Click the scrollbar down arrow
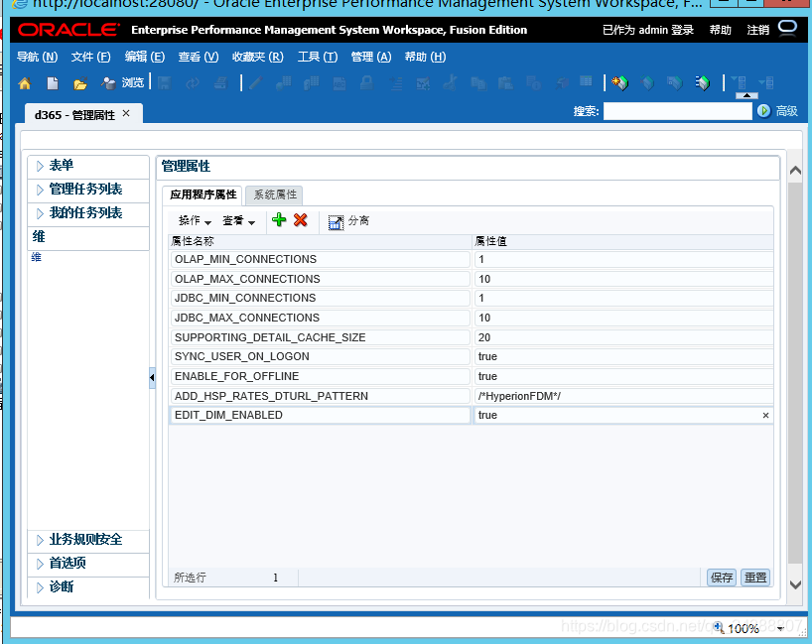 795,585
